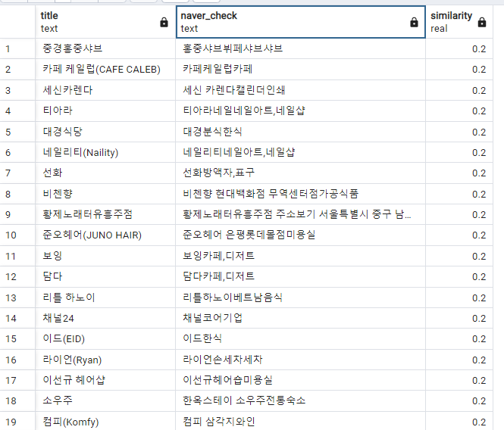Click naver_check cell 네일리티네일아트,네일샵

(301, 152)
